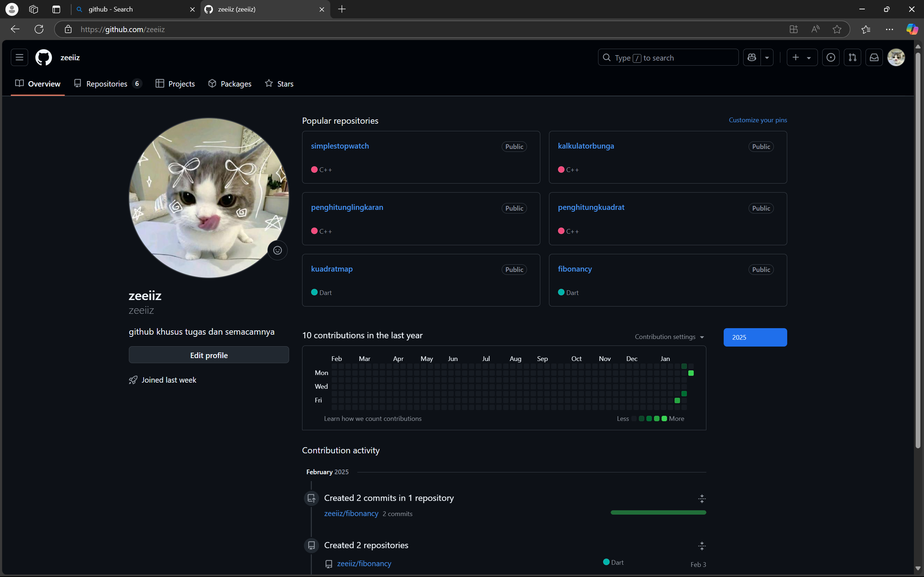The width and height of the screenshot is (924, 577).
Task: Click the set status smiley icon
Action: pos(278,250)
